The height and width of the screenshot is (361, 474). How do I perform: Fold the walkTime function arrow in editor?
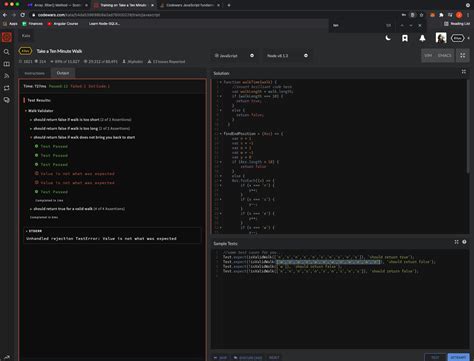[x=220, y=82]
